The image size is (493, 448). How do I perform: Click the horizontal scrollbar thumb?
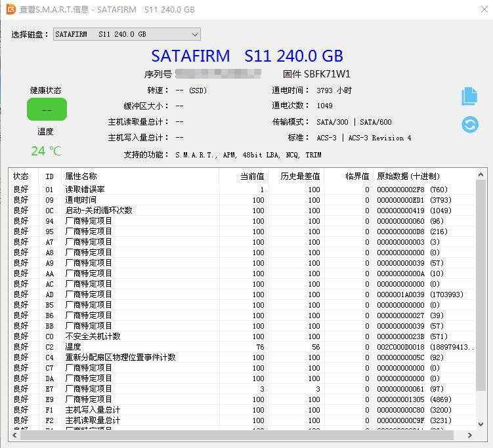point(237,435)
